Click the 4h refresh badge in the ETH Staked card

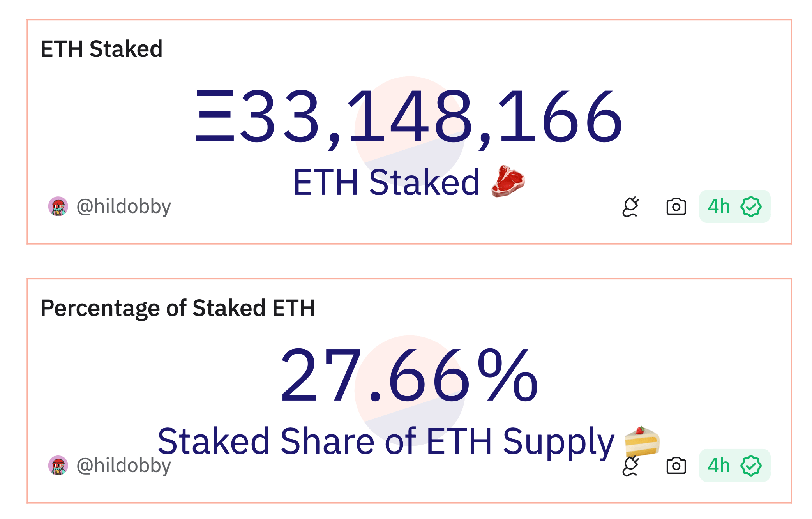719,207
